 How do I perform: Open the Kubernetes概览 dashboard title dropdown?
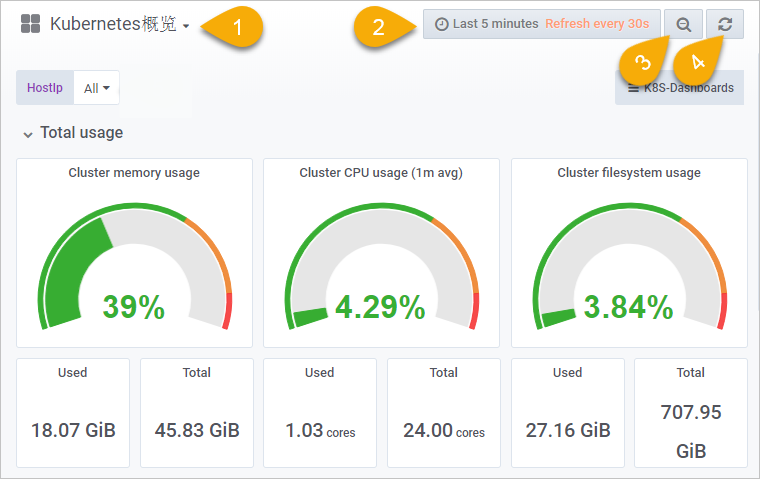[x=119, y=24]
